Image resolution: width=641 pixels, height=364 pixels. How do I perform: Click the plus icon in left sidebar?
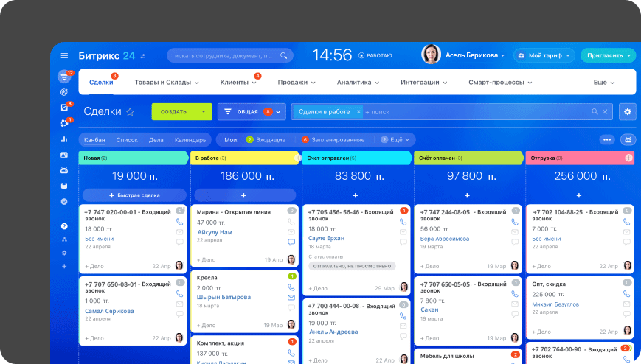[64, 266]
